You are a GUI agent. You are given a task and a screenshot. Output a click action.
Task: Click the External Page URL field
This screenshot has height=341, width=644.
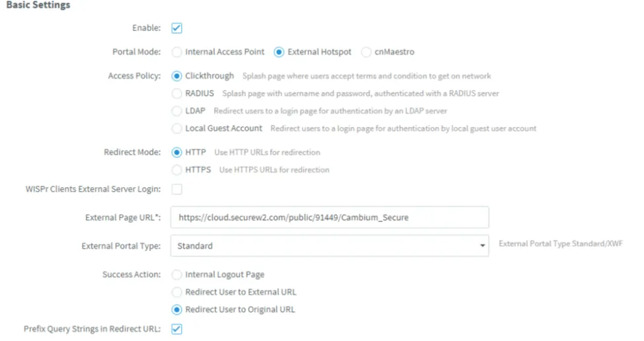[330, 217]
